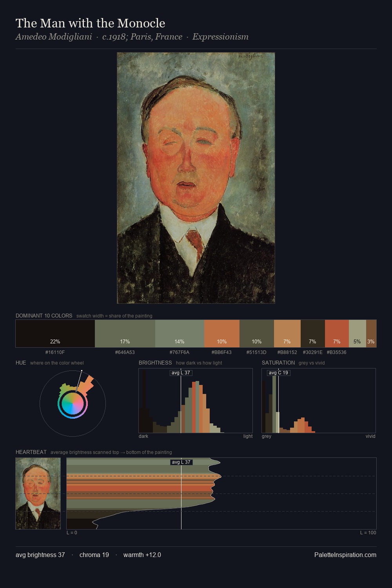Image resolution: width=392 pixels, height=588 pixels.
Task: Click hex code #B88152
Action: 287,352
